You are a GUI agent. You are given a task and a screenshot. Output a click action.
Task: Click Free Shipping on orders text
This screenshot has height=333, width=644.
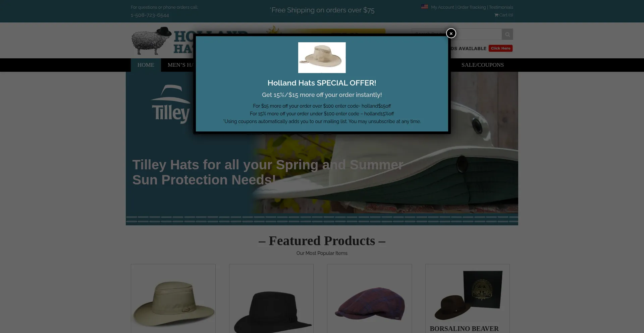pos(322,10)
